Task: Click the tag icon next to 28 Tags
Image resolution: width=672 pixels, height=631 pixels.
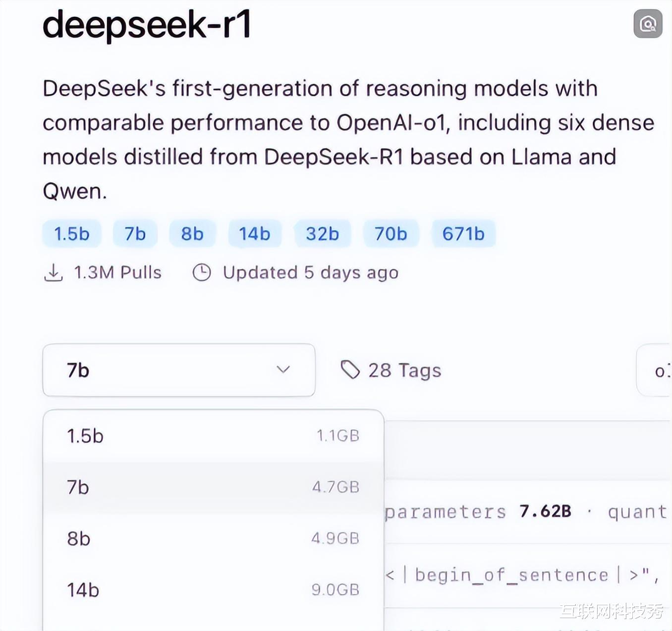Action: [x=350, y=369]
